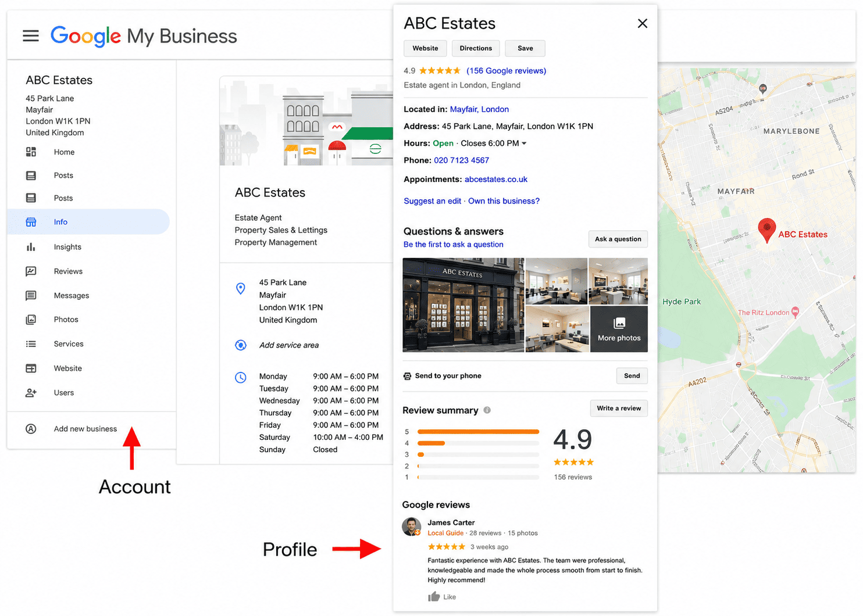
Task: Click the Users add-person icon
Action: (x=31, y=393)
